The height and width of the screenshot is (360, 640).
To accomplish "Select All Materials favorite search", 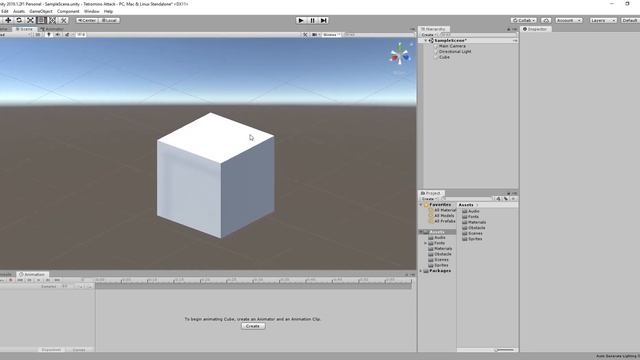I will [444, 210].
